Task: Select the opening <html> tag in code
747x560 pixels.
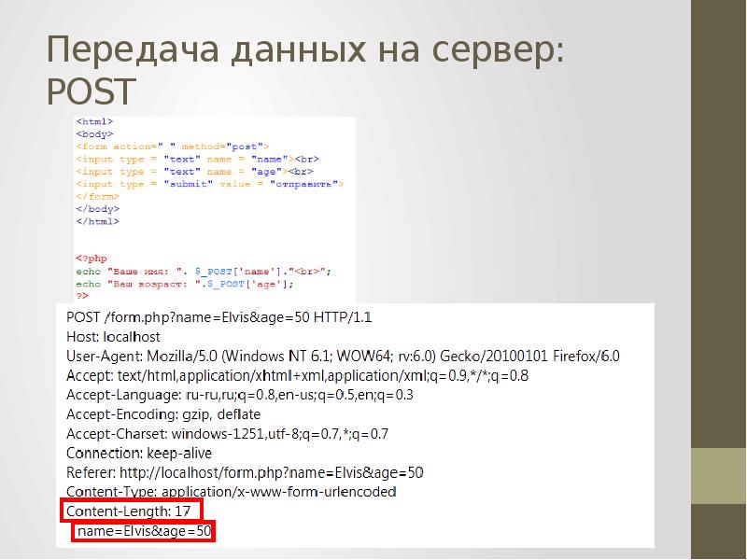Action: pos(95,122)
